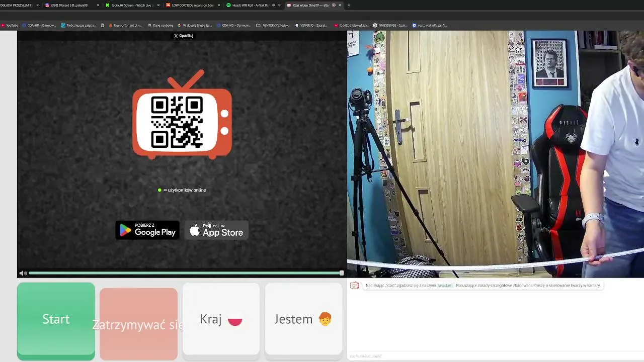Open the vdstb vsd vdfv bookmark
The height and width of the screenshot is (362, 644).
430,25
